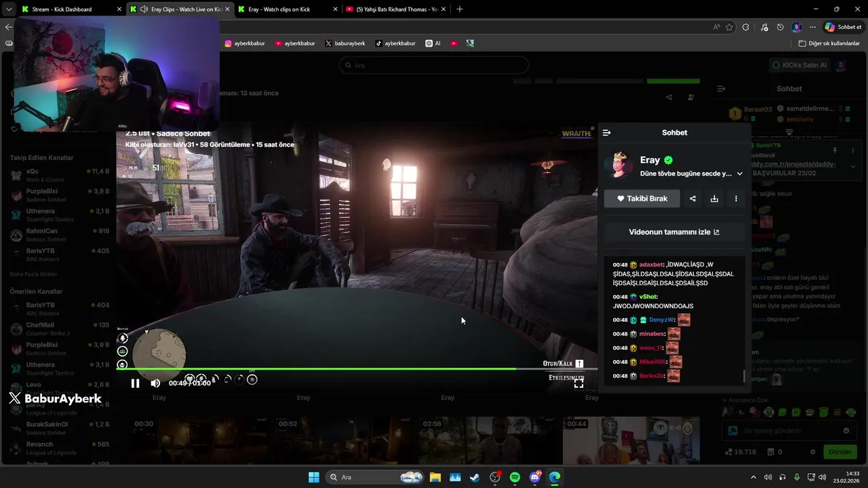Viewport: 868px width, 488px height.
Task: Download the clip with download icon
Action: point(714,199)
